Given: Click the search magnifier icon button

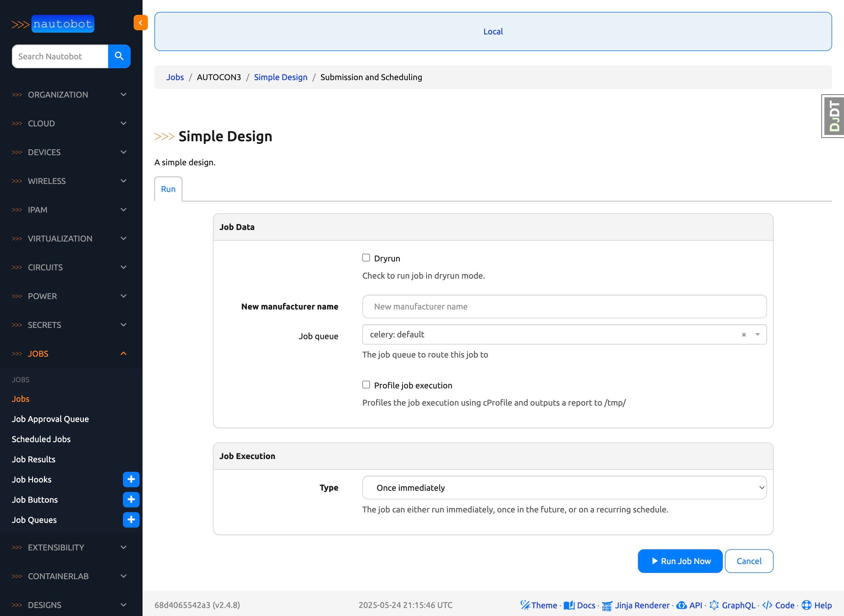Looking at the screenshot, I should coord(119,56).
